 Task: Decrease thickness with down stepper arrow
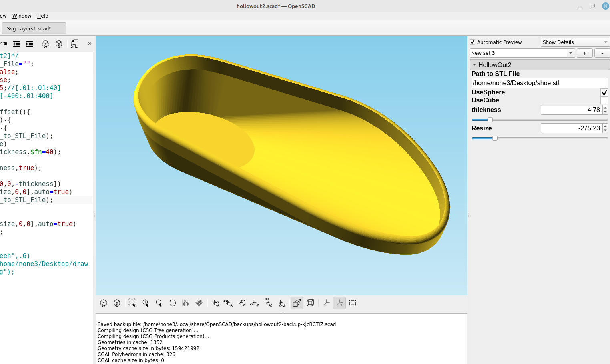pyautogui.click(x=605, y=112)
